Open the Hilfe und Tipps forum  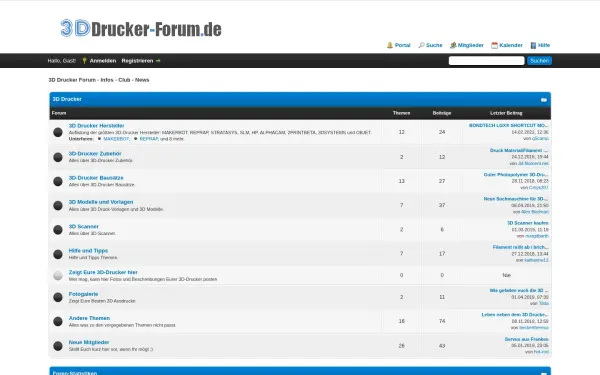[x=88, y=251]
